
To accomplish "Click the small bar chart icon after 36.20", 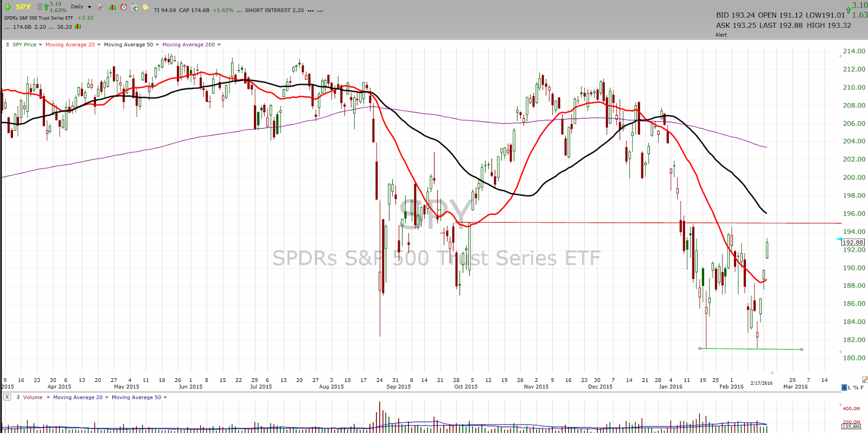I will [78, 26].
